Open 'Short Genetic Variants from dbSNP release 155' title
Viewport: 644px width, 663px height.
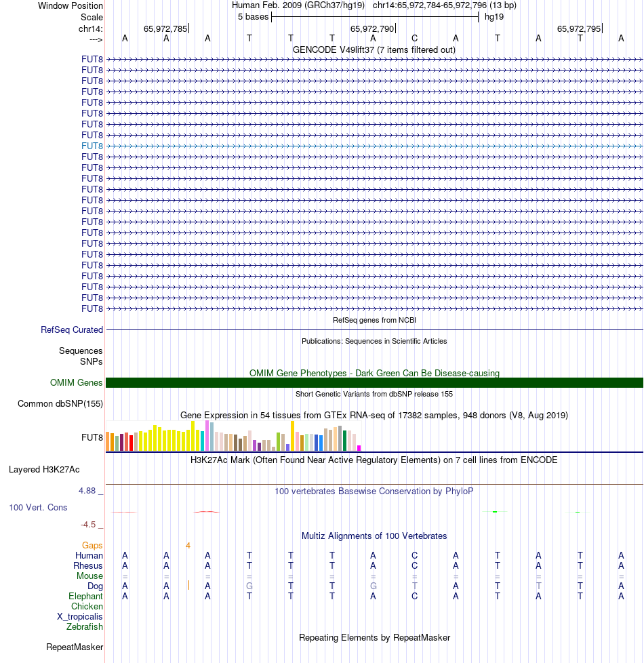tap(374, 394)
